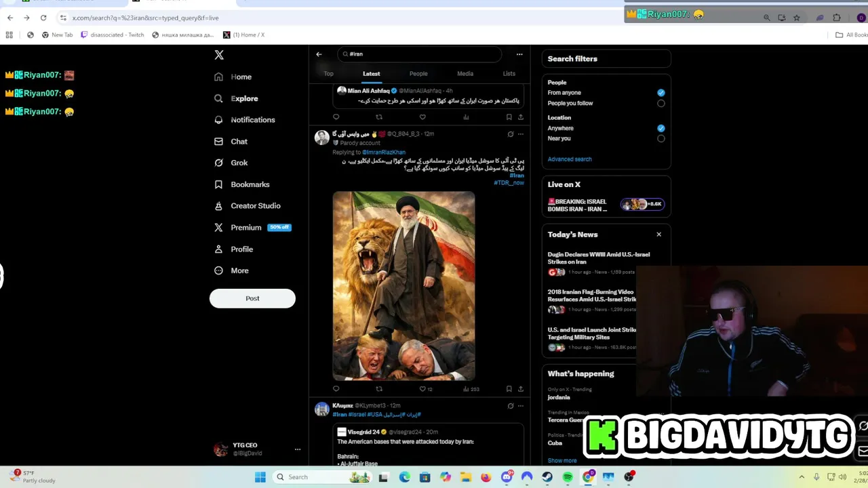Open Steam from the taskbar
The height and width of the screenshot is (488, 868).
(547, 477)
